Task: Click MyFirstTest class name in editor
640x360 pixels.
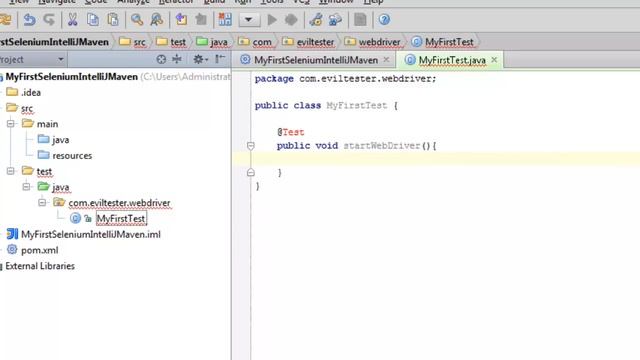Action: pos(356,105)
